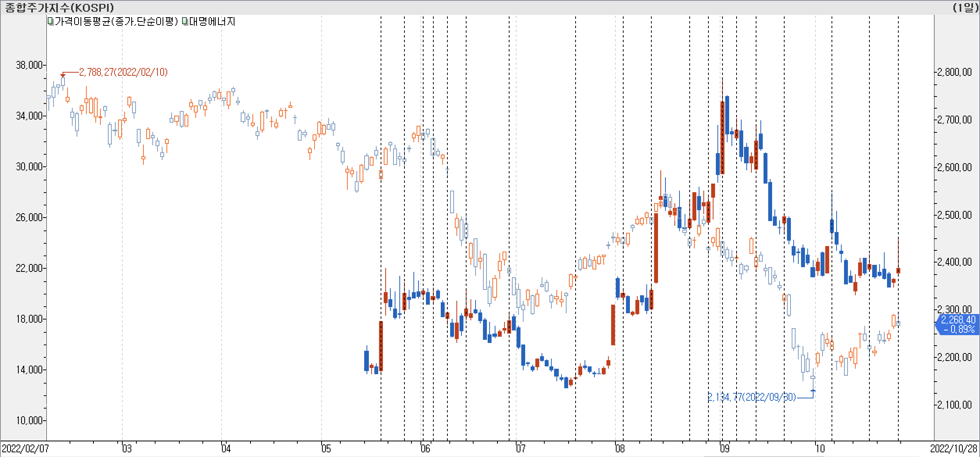The image size is (980, 457).
Task: Click the blue current price tag 2,268.40
Action: point(958,325)
